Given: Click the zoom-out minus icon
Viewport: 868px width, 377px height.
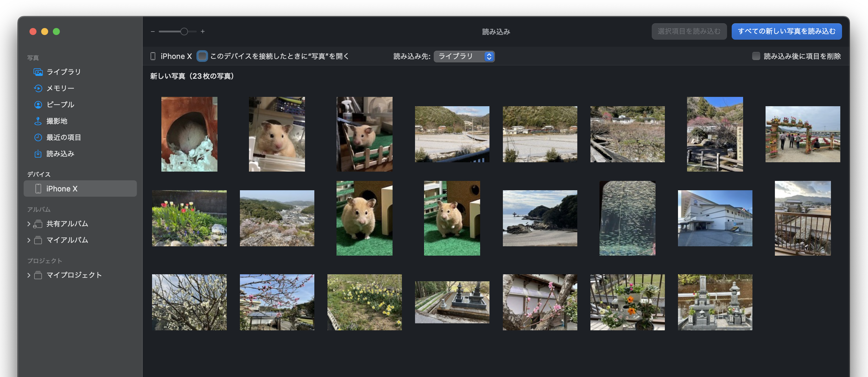Looking at the screenshot, I should tap(153, 31).
